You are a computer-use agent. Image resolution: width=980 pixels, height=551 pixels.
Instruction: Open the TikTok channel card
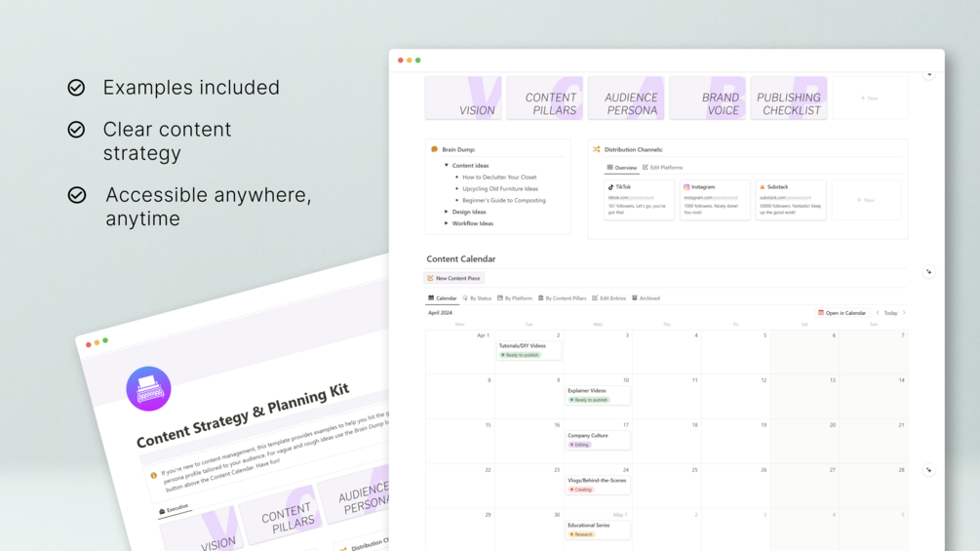(x=639, y=200)
